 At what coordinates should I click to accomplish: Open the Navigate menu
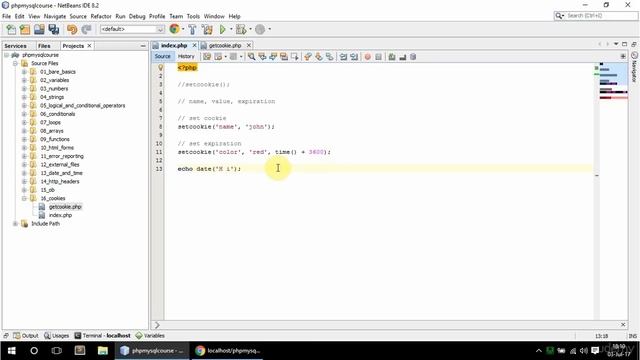pos(55,16)
